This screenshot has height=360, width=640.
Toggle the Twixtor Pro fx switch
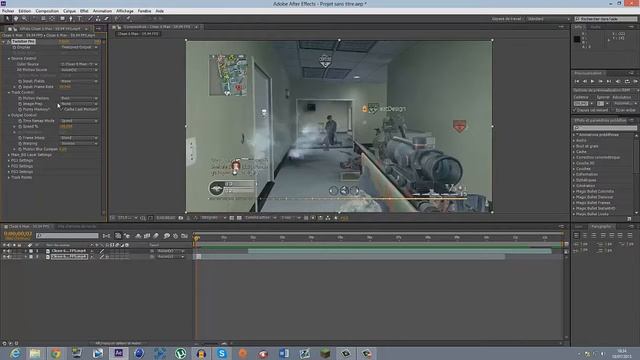click(9, 42)
